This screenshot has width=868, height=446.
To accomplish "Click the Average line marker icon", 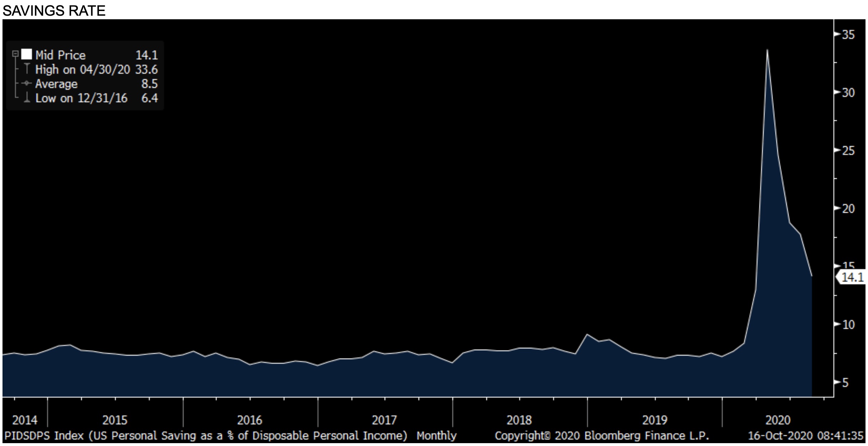I will pos(27,83).
